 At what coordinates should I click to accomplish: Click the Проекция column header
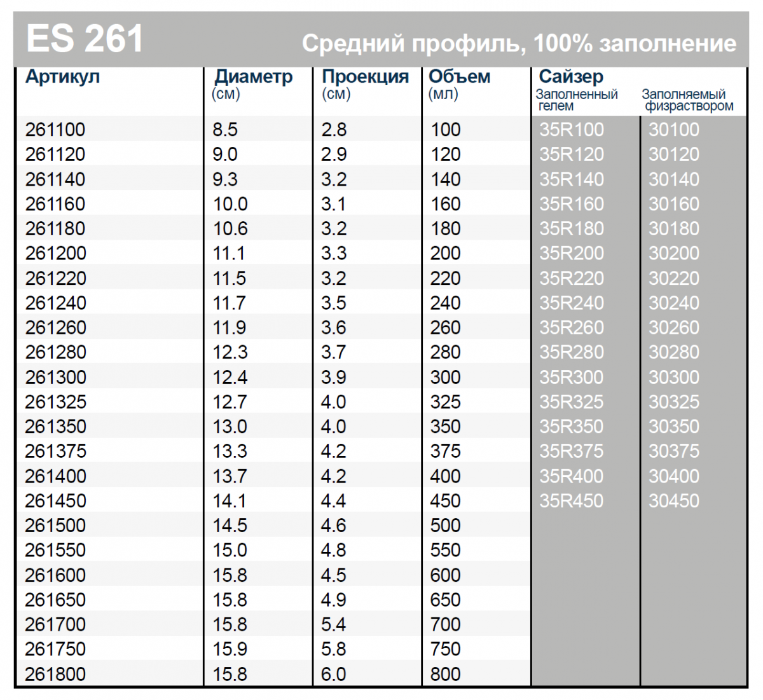[x=365, y=77]
